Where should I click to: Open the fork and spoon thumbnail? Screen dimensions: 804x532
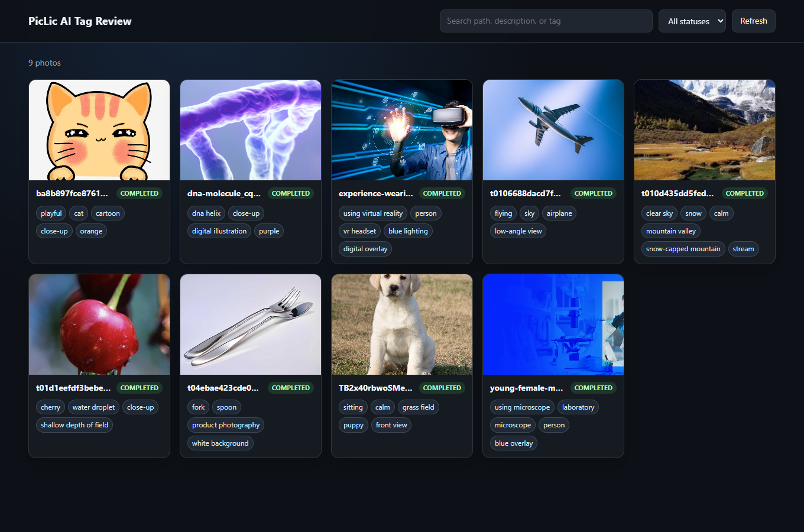tap(251, 325)
